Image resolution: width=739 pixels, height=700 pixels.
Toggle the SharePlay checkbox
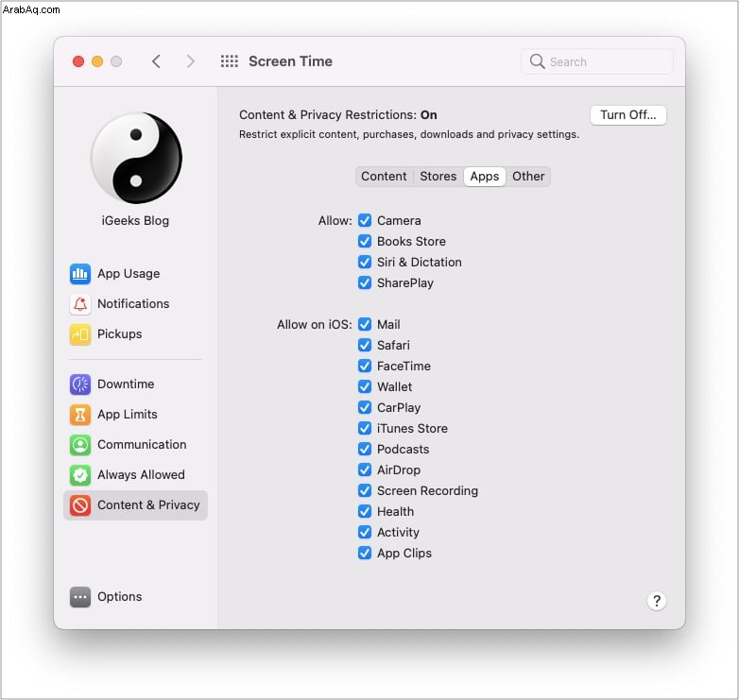tap(365, 282)
